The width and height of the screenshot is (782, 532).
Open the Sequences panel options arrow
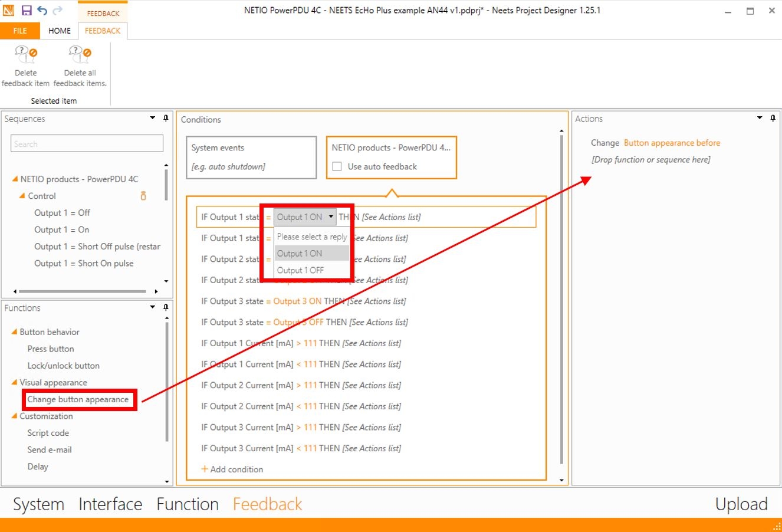(x=153, y=118)
